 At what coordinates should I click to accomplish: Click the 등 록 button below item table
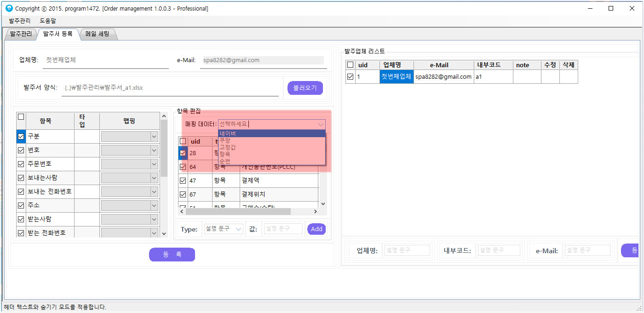(x=172, y=255)
